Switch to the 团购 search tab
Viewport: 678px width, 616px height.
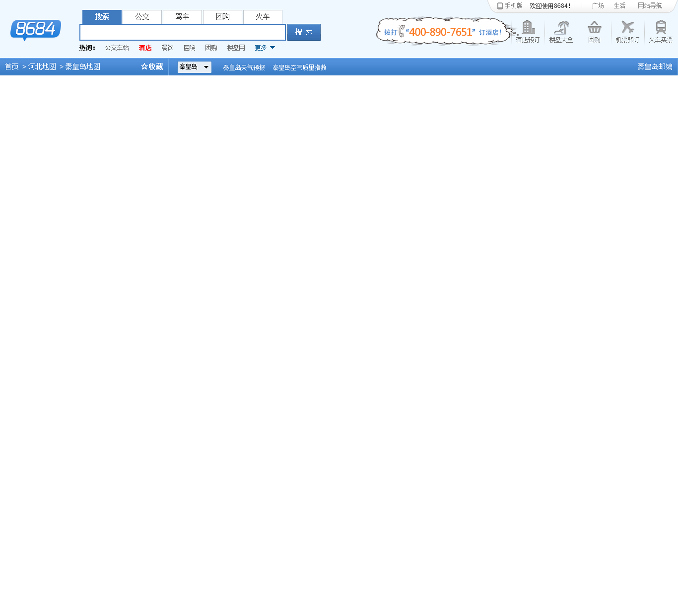(222, 17)
